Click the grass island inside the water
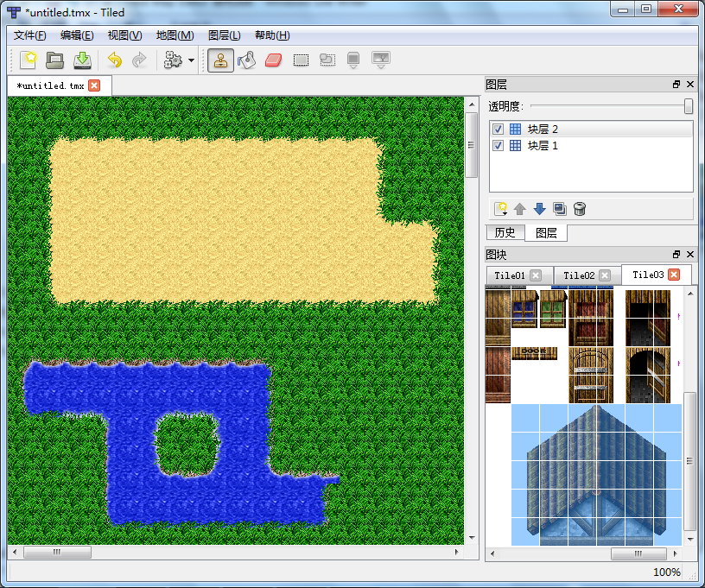 click(x=187, y=444)
